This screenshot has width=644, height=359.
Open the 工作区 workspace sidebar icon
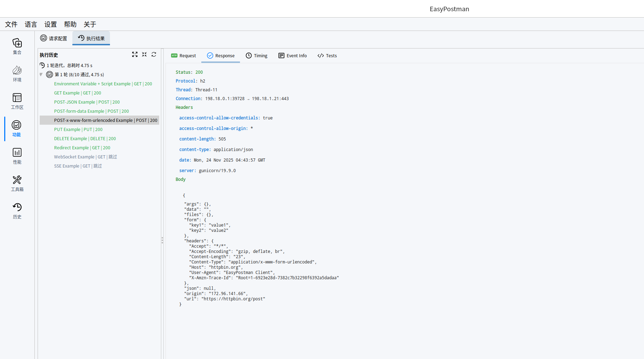17,101
